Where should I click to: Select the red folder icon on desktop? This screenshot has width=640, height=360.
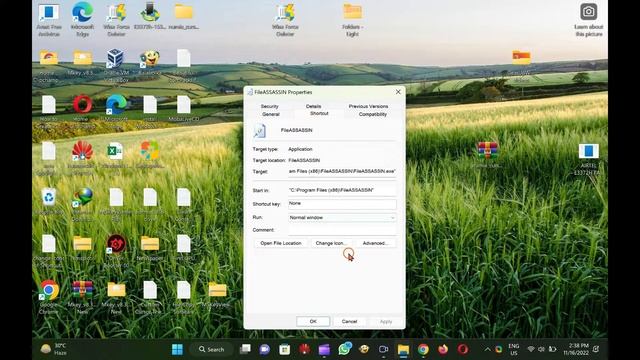click(521, 57)
